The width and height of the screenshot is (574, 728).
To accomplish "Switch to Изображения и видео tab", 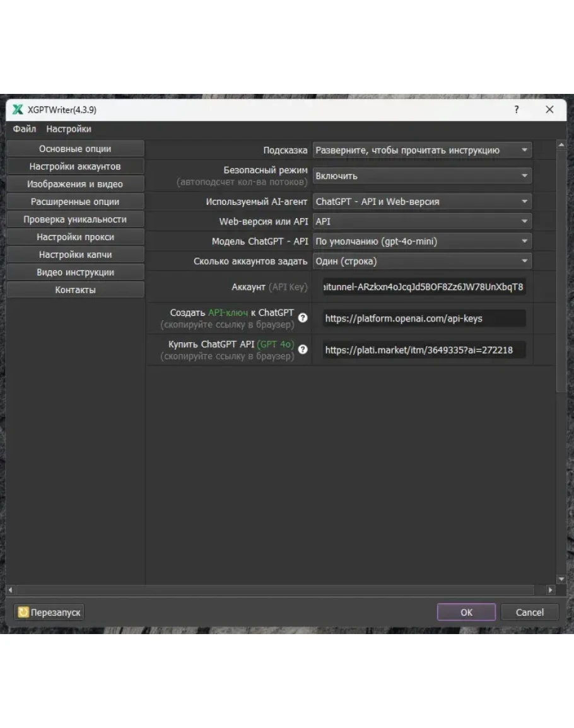I will 75,184.
